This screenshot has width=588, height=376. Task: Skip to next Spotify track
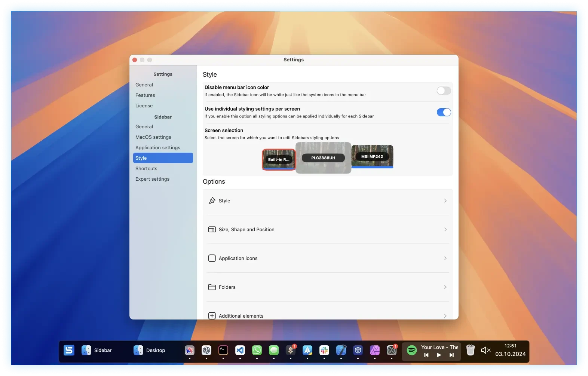pyautogui.click(x=451, y=355)
